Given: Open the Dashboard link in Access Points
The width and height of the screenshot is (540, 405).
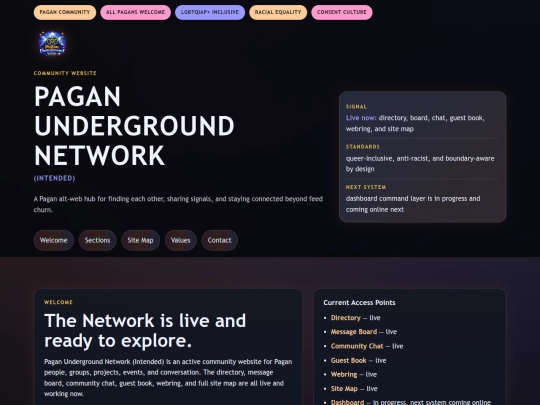Looking at the screenshot, I should [347, 402].
